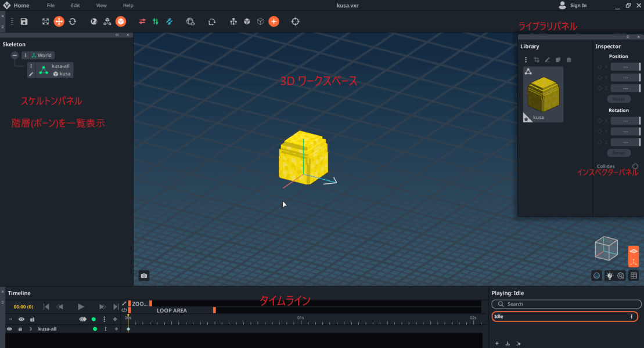Click the animation Search field
Image resolution: width=644 pixels, height=348 pixels.
point(566,304)
